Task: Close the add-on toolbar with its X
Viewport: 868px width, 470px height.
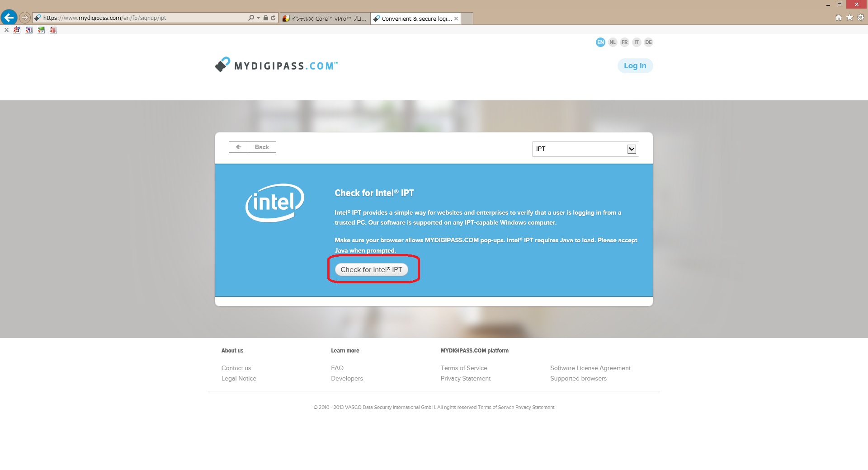Action: [6, 30]
